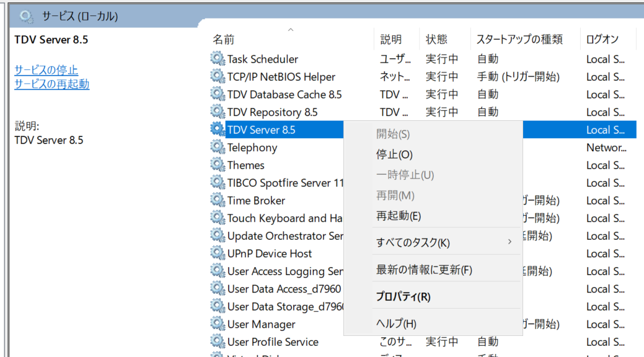Click 実行中 status in Task Scheduler row
The width and height of the screenshot is (644, 357).
[x=442, y=59]
